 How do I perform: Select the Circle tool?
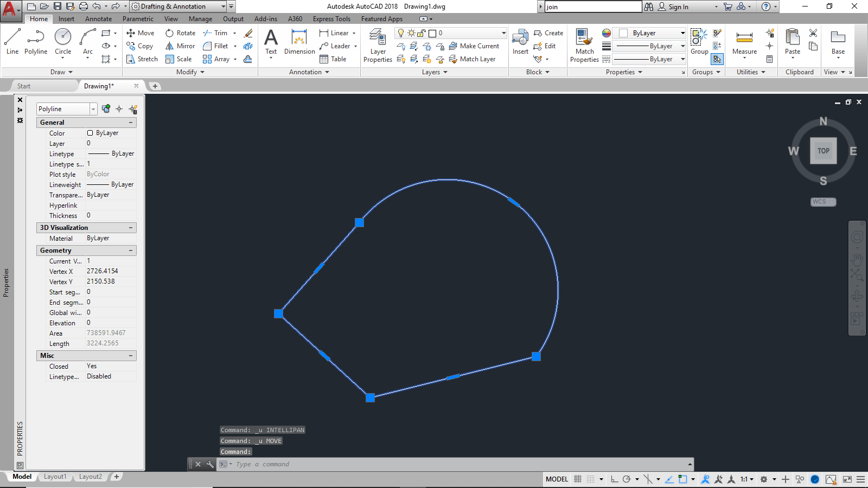[x=63, y=42]
